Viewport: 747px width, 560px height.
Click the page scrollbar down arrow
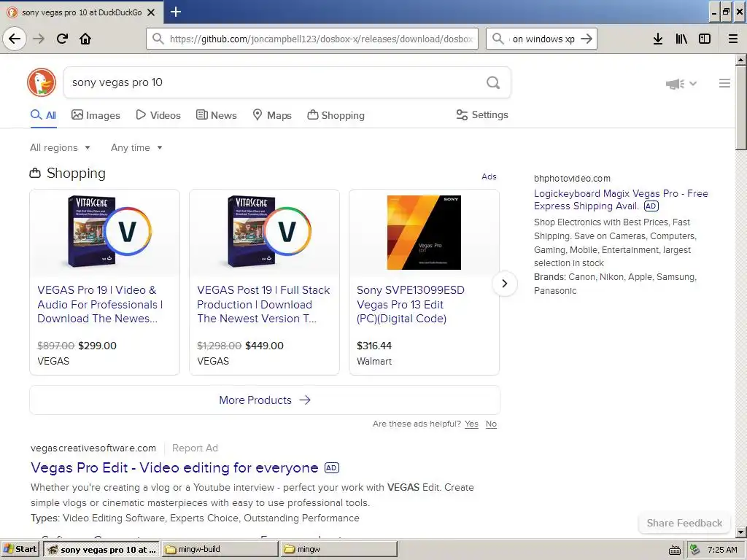tap(741, 532)
